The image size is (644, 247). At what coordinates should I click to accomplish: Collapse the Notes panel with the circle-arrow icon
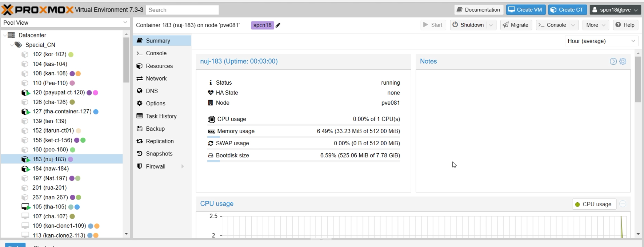pyautogui.click(x=613, y=61)
